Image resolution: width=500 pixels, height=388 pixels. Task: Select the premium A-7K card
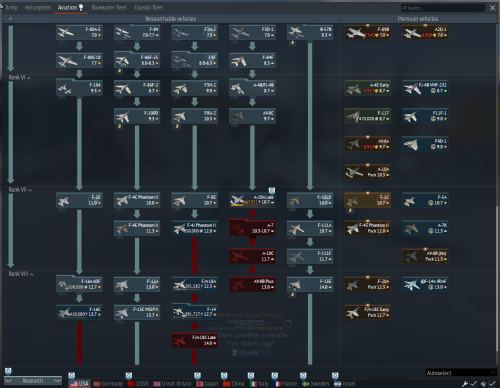(425, 228)
